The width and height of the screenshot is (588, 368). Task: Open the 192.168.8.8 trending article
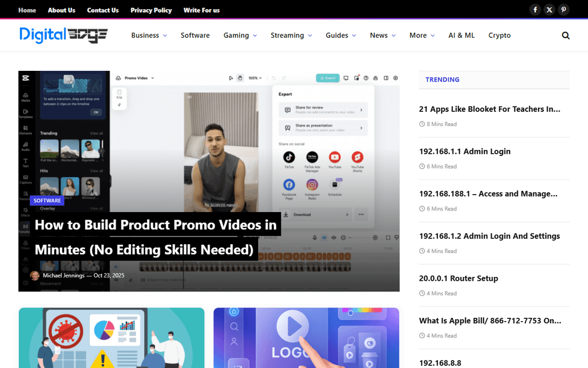tap(440, 363)
